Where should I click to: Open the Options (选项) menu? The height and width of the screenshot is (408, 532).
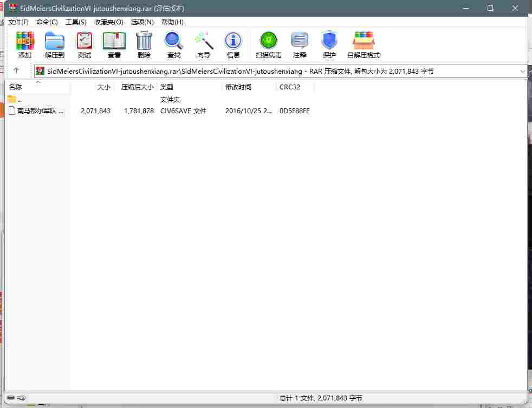[x=142, y=22]
